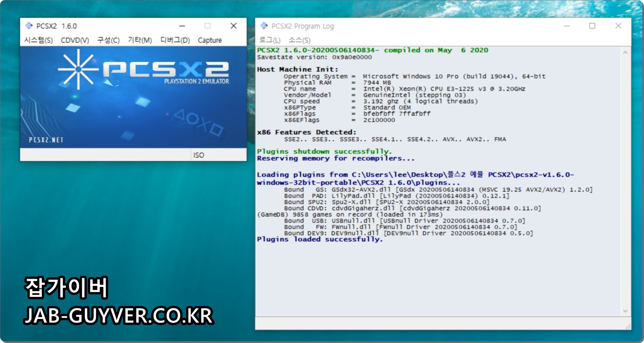Open the 시스템(S) menu in PCSX2
The image size is (644, 343).
coord(38,40)
